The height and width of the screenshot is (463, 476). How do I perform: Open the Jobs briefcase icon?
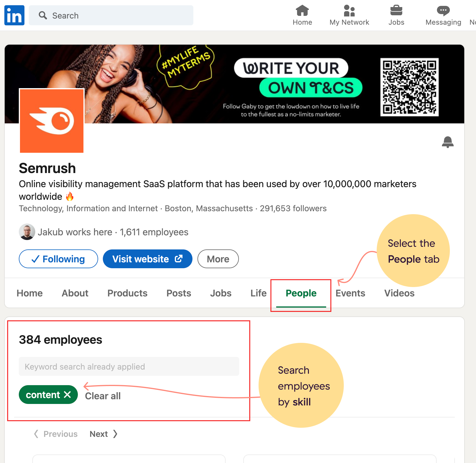tap(396, 11)
